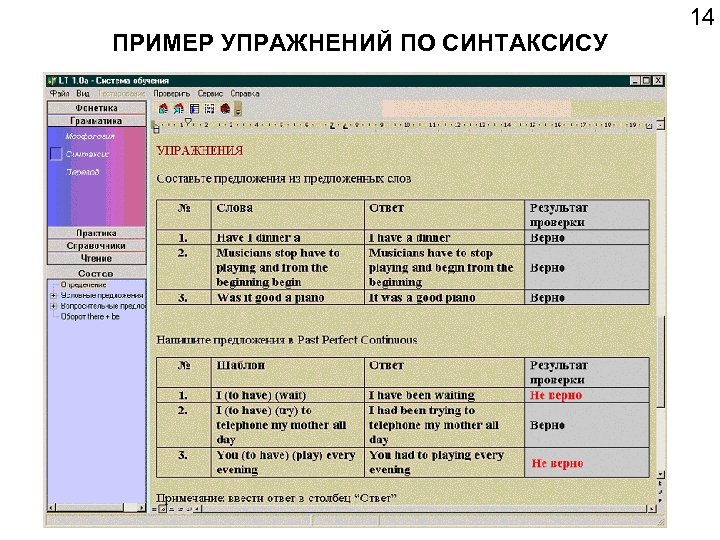Click the document vertical scrollbar down arrow

coord(660,474)
